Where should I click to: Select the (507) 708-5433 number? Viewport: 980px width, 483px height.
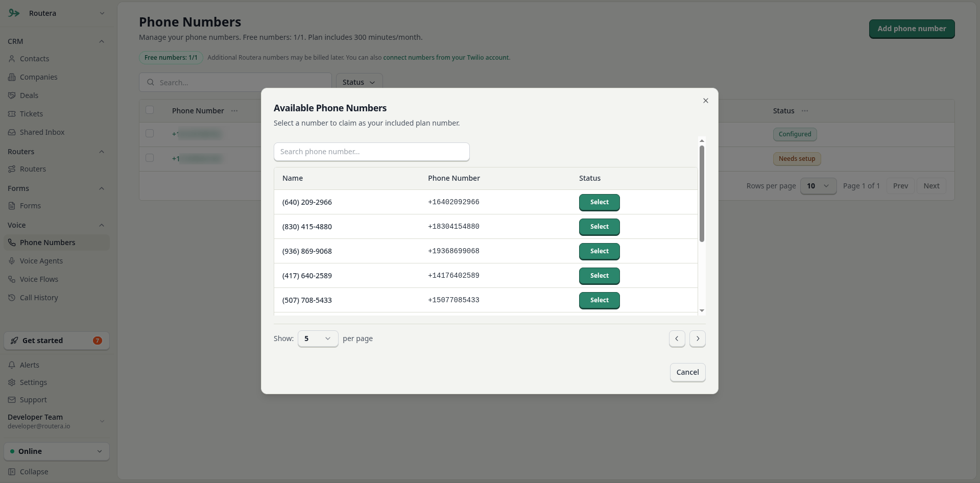coord(599,300)
